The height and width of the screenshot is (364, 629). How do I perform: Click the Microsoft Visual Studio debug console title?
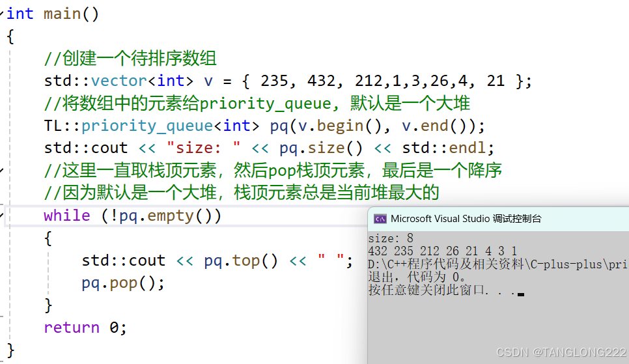coord(466,219)
